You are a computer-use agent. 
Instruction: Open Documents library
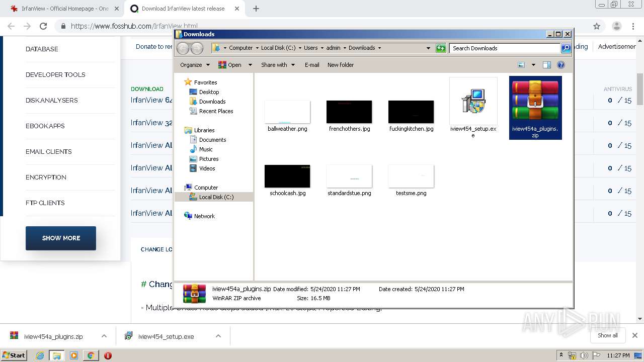pyautogui.click(x=212, y=140)
